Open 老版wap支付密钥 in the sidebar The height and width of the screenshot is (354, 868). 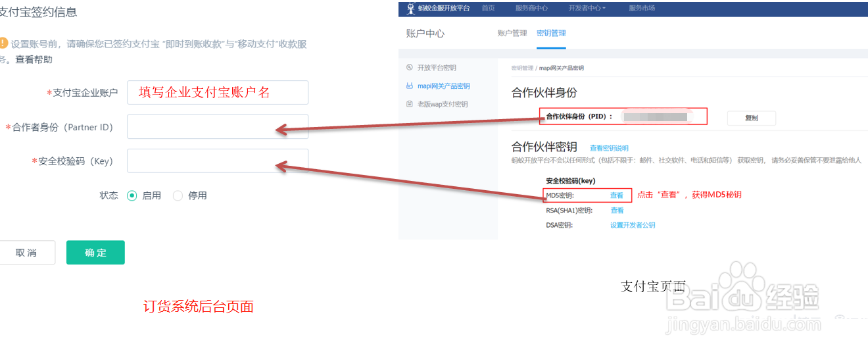(x=443, y=105)
